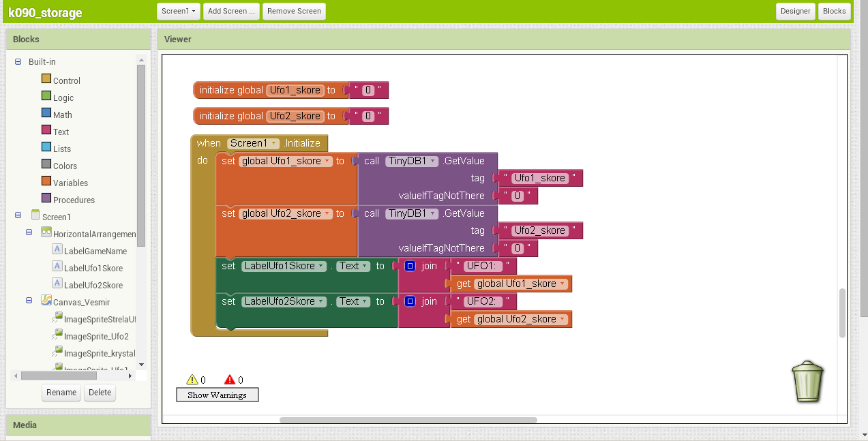
Task: Collapse the Built-in blocks tree
Action: (x=18, y=62)
